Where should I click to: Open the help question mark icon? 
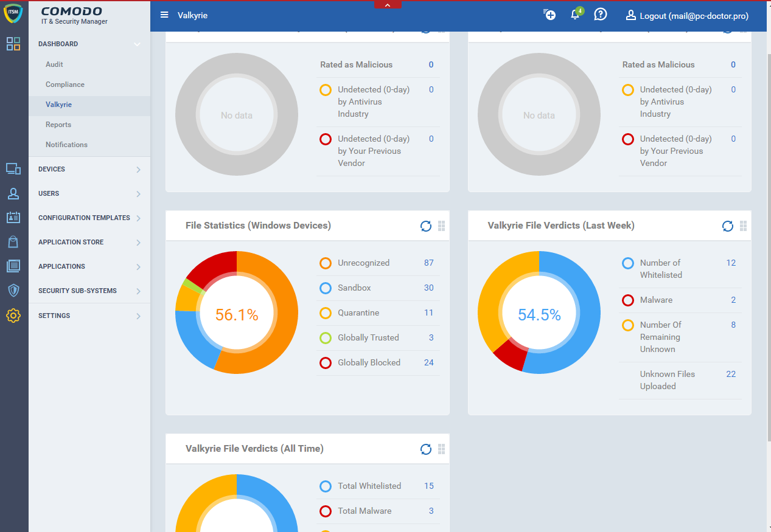601,15
